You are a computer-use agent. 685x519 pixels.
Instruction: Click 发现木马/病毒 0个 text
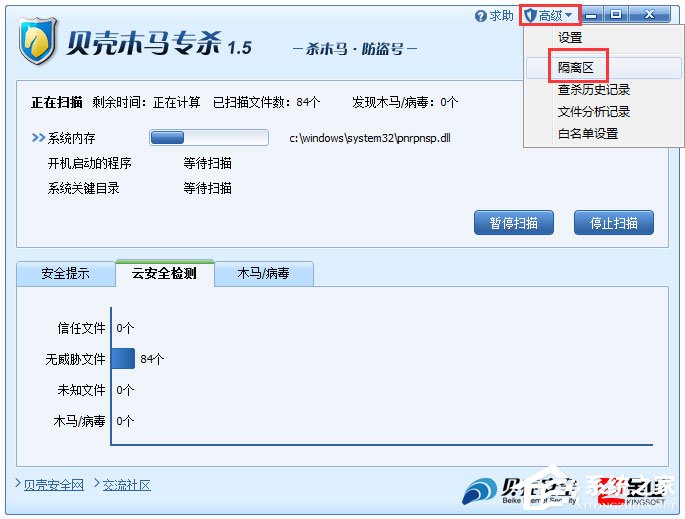click(x=405, y=102)
